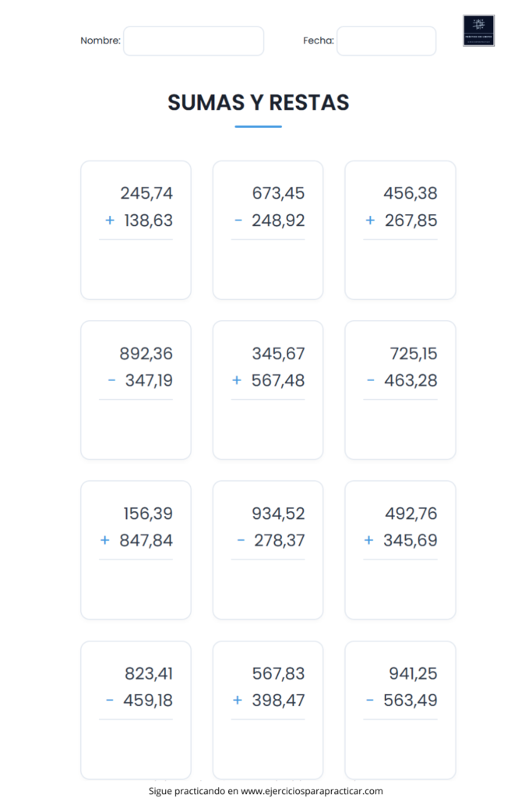Click the plus sign before 847,84
This screenshot has width=532, height=798.
(x=105, y=540)
